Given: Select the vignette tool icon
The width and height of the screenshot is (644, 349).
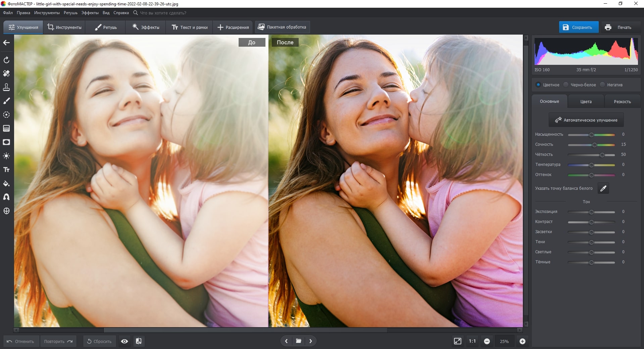Looking at the screenshot, I should (6, 142).
